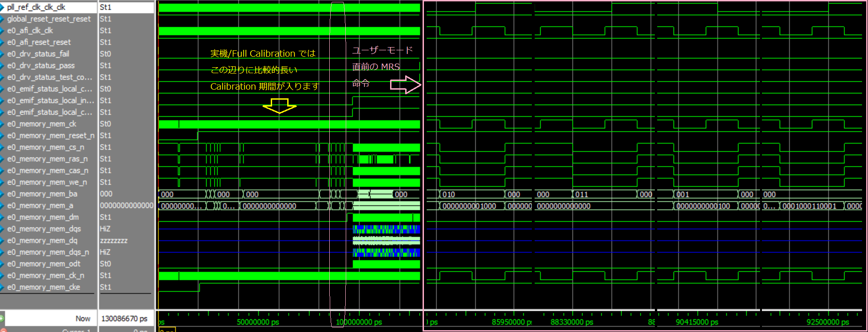Click the pll_ref_clk_clk_clk signal icon
The width and height of the screenshot is (868, 332).
pyautogui.click(x=2, y=7)
